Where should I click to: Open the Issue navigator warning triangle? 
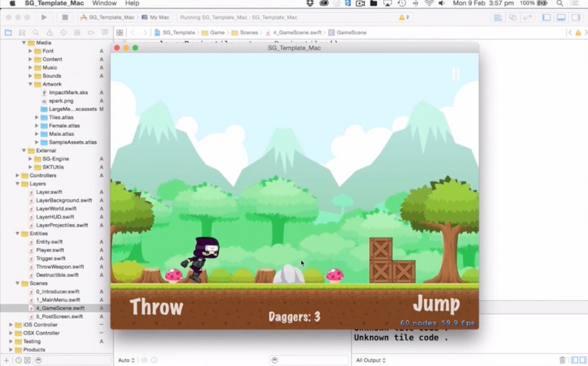(x=49, y=32)
